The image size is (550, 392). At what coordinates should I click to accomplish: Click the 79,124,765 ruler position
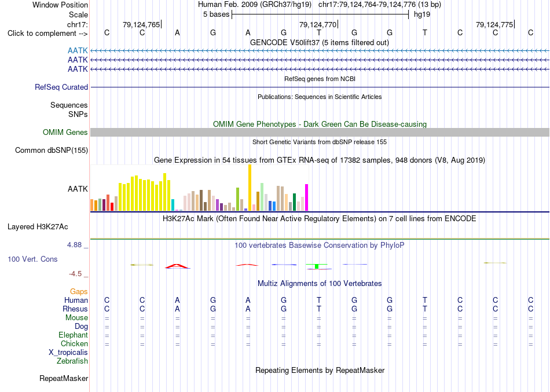pyautogui.click(x=141, y=24)
